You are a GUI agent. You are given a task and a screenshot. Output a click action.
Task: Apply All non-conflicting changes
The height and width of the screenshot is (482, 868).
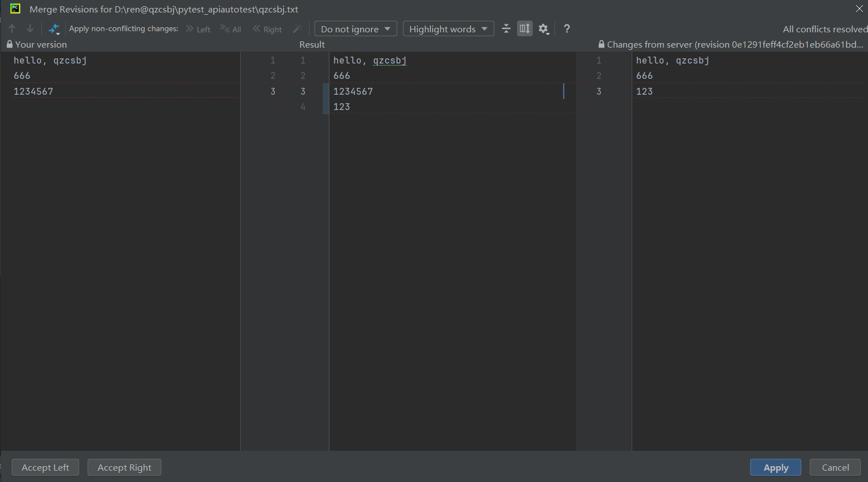point(231,29)
